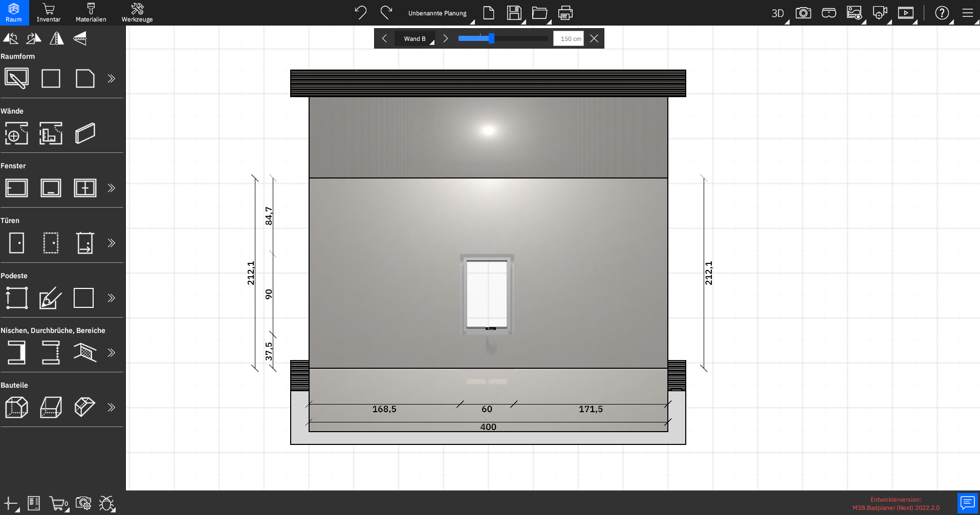Select the wall breakthrough shape

pos(51,352)
